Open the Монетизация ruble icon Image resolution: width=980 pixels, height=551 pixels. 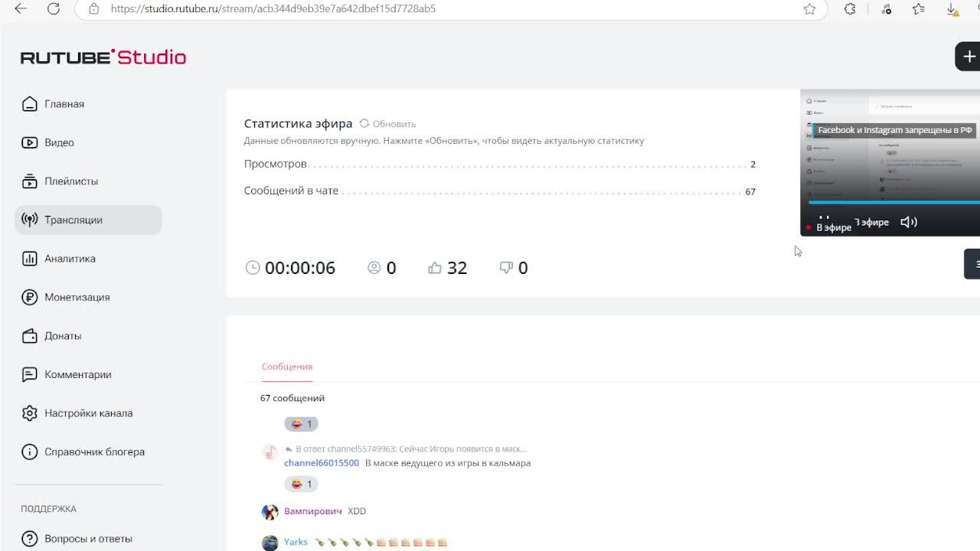pyautogui.click(x=30, y=297)
